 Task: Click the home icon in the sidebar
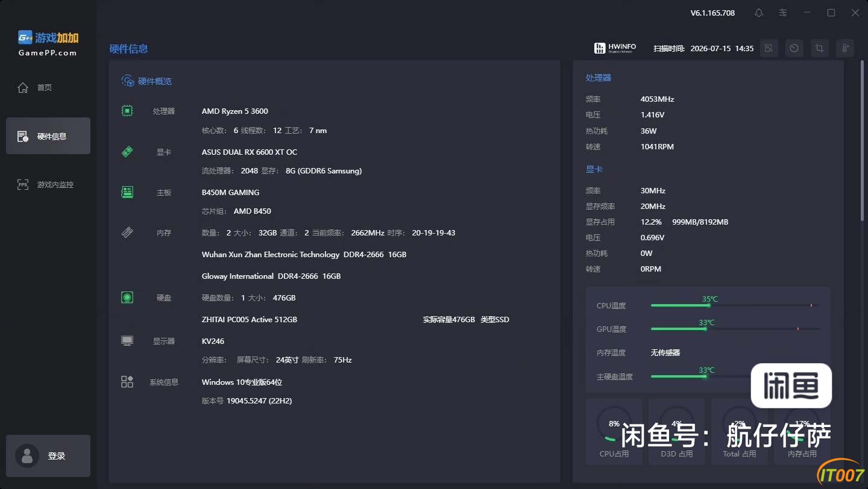tap(23, 88)
